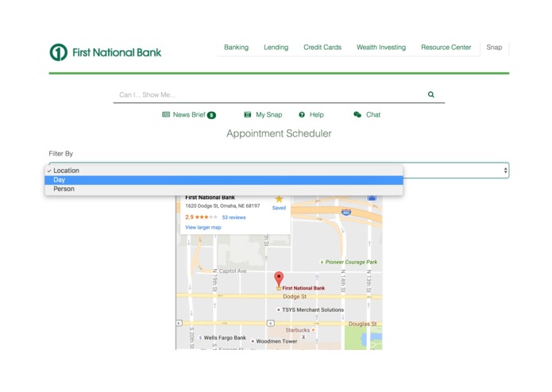The width and height of the screenshot is (552, 392).
Task: Click the I-480 highway shield on map
Action: point(346,212)
